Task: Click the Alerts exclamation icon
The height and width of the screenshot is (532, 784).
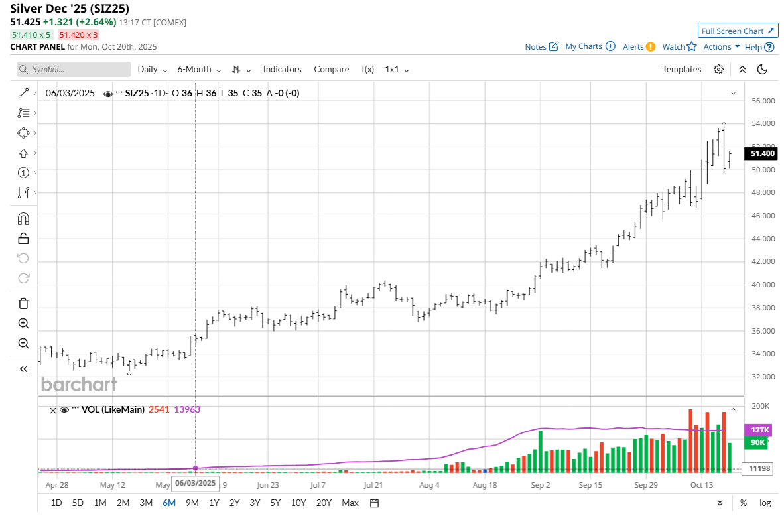Action: 651,47
